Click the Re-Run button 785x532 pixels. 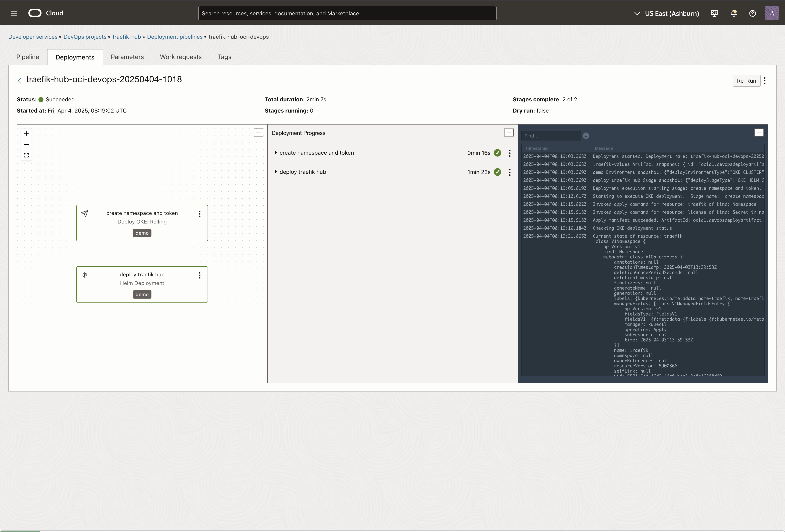click(746, 81)
